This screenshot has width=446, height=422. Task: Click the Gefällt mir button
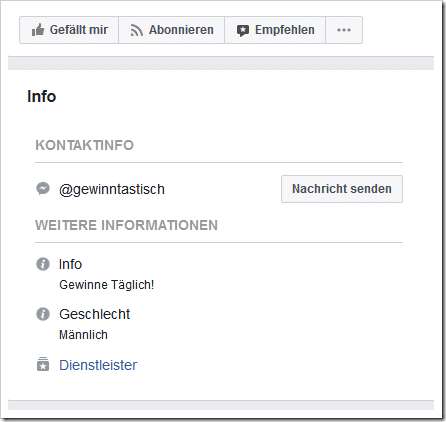pos(69,30)
